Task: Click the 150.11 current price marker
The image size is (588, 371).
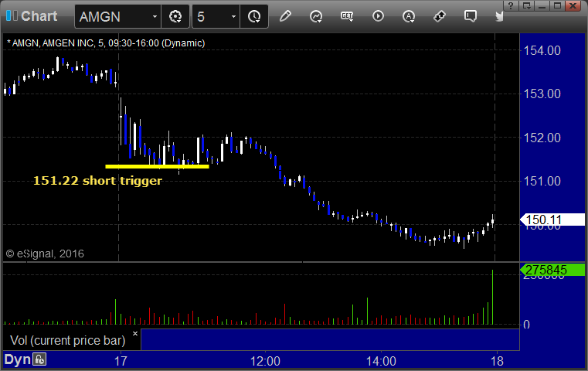Action: tap(552, 220)
